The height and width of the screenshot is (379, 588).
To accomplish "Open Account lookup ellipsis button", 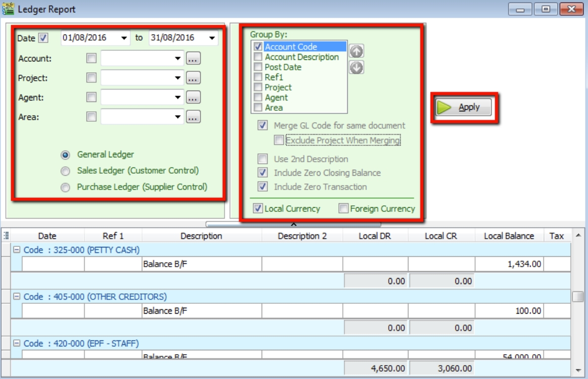I will pyautogui.click(x=193, y=58).
